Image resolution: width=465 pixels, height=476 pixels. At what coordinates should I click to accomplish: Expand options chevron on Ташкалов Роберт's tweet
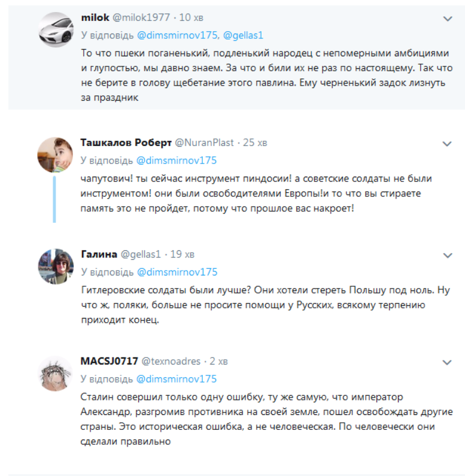[x=447, y=144]
